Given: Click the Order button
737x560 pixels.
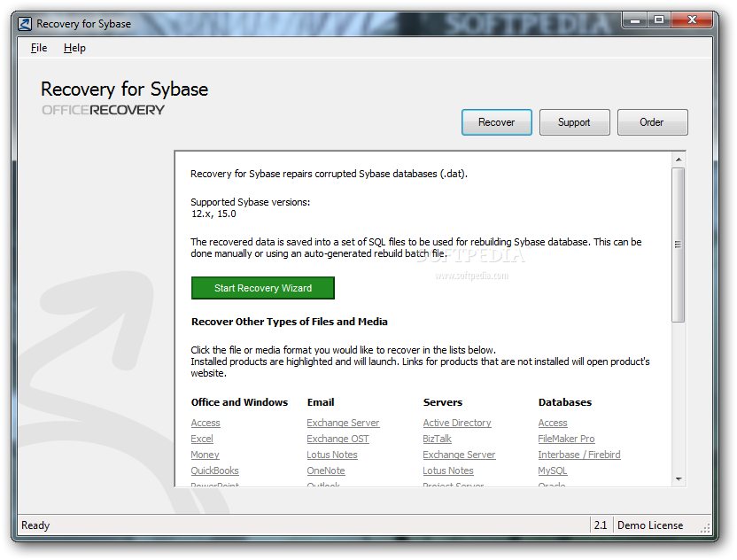Looking at the screenshot, I should coord(652,122).
